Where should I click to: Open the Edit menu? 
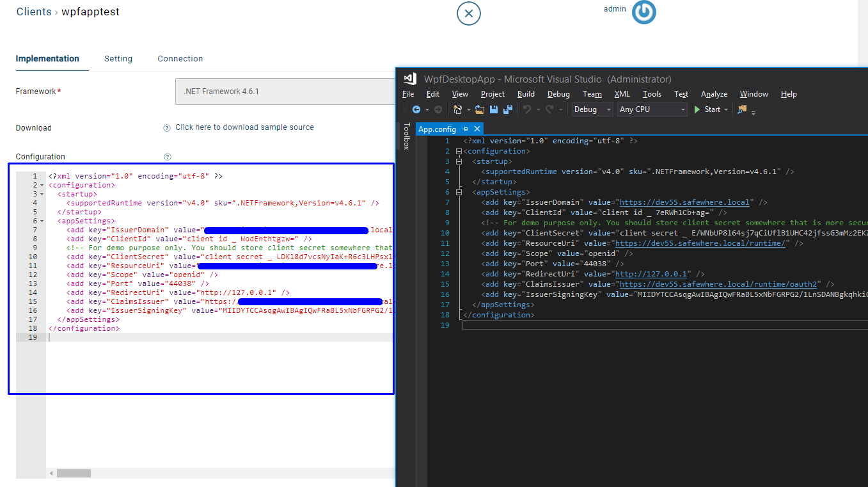433,94
